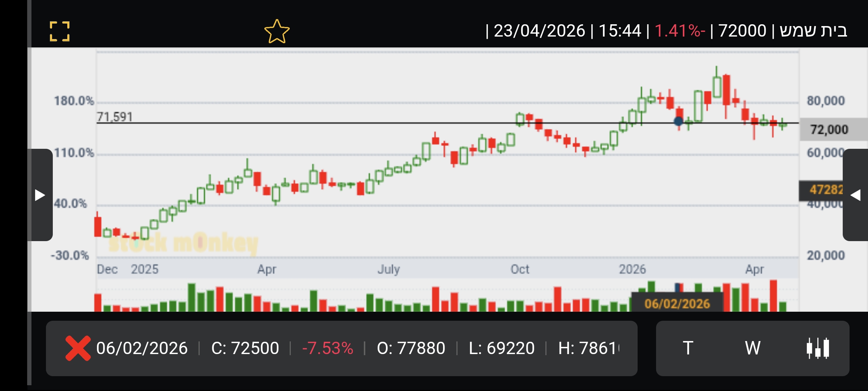Select the T interval button

click(x=688, y=348)
